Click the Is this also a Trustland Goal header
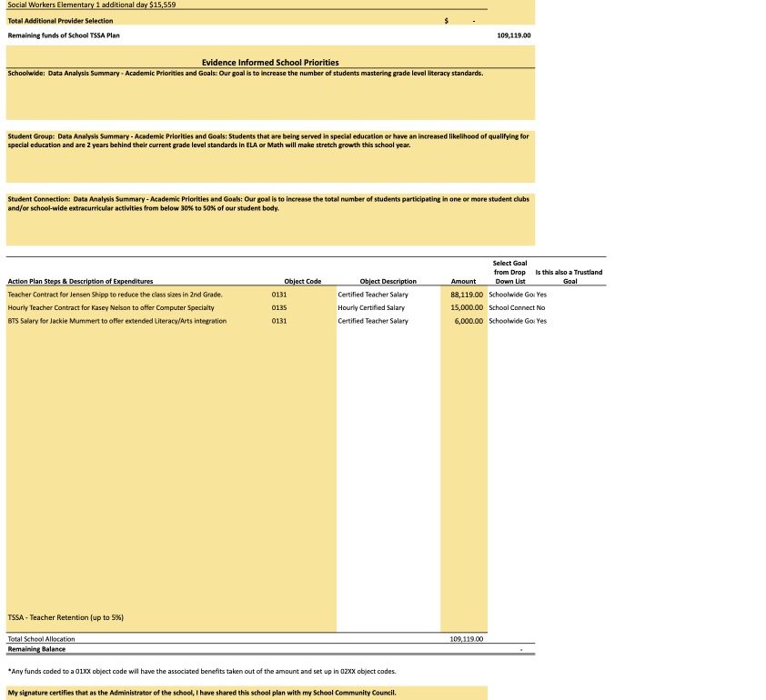This screenshot has width=766, height=700. 569,276
